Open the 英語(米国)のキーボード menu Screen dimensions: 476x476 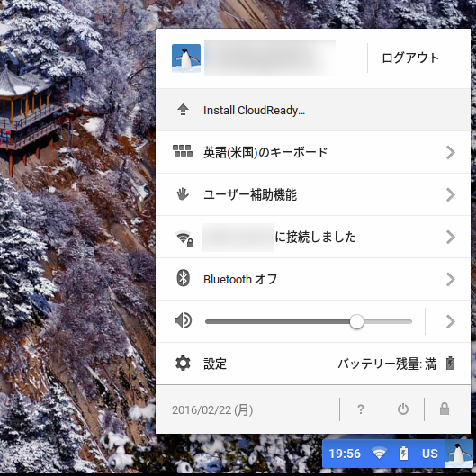(313, 152)
